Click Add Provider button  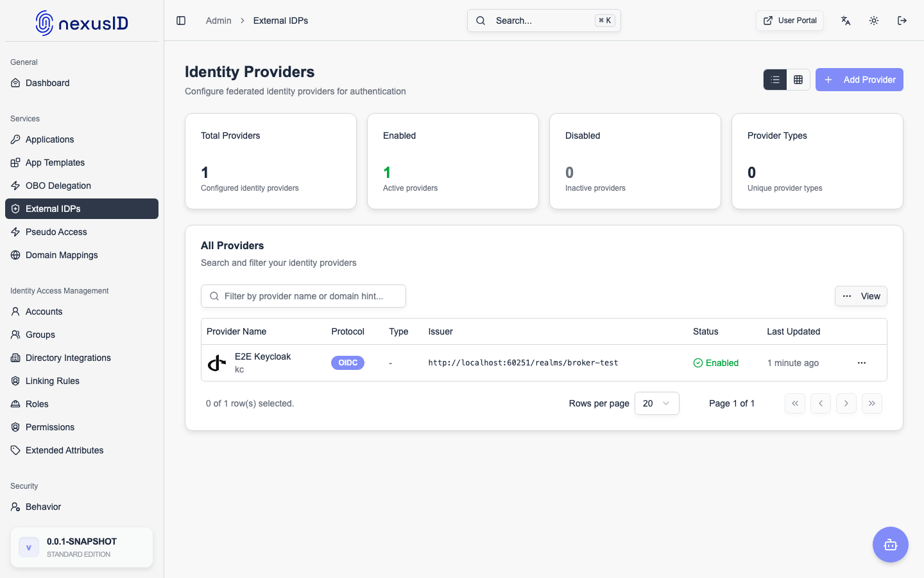click(x=859, y=80)
